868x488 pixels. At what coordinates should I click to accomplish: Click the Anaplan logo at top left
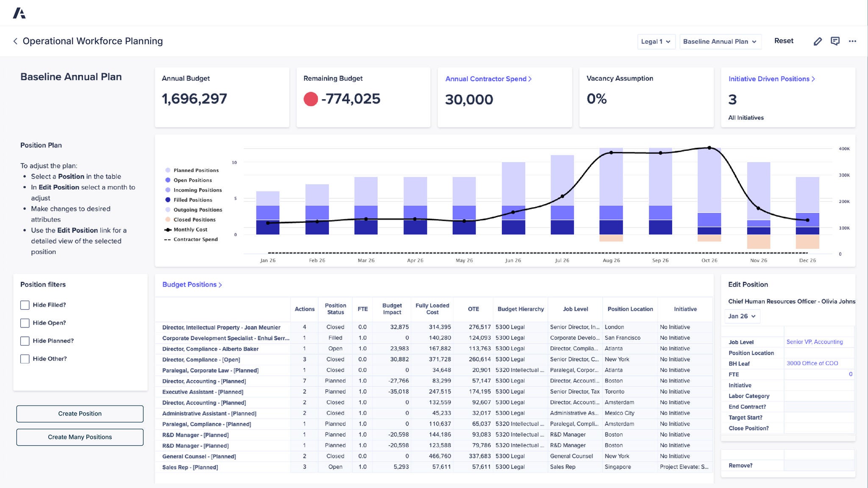20,13
